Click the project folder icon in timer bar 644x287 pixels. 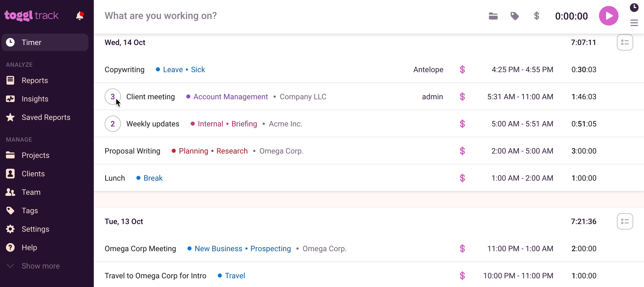493,16
